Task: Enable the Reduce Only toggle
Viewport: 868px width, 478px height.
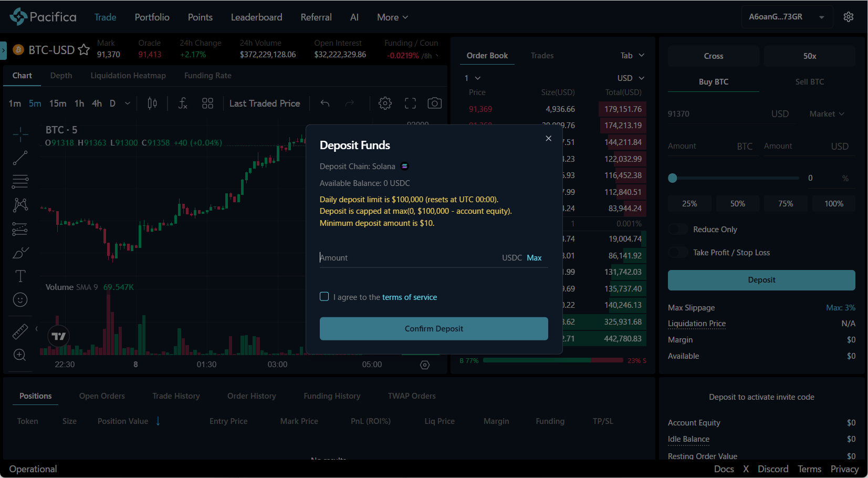Action: [x=678, y=230]
